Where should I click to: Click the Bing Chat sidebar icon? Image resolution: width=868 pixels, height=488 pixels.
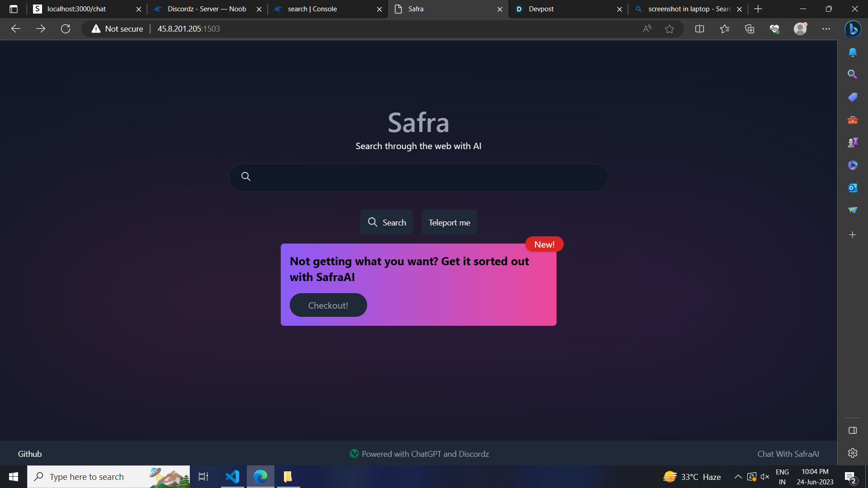853,29
